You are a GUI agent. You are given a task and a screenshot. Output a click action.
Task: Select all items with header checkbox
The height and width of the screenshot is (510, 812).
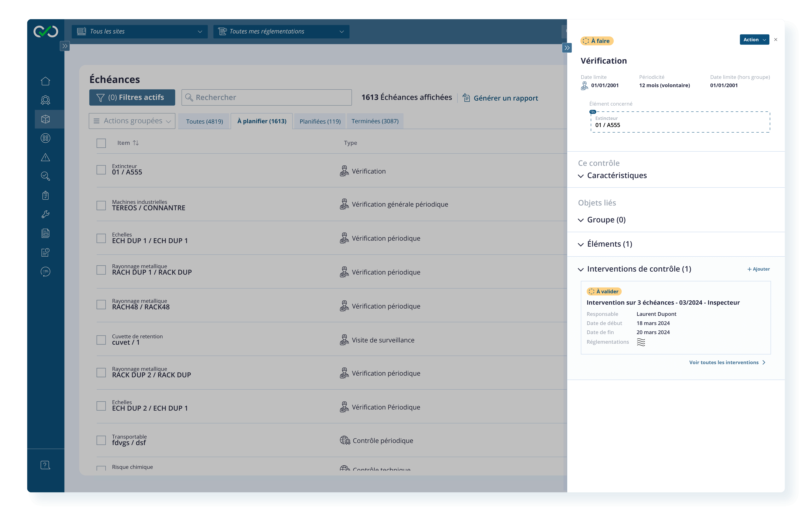pos(101,143)
